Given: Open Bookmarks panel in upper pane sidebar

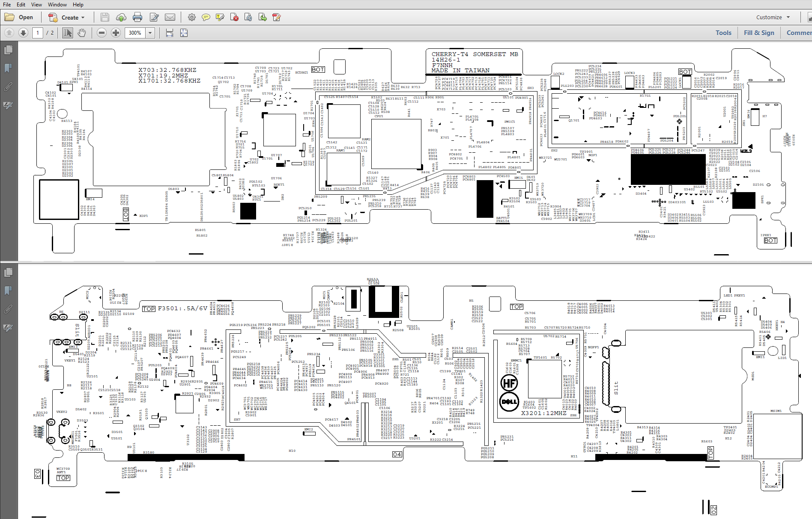Looking at the screenshot, I should point(8,68).
